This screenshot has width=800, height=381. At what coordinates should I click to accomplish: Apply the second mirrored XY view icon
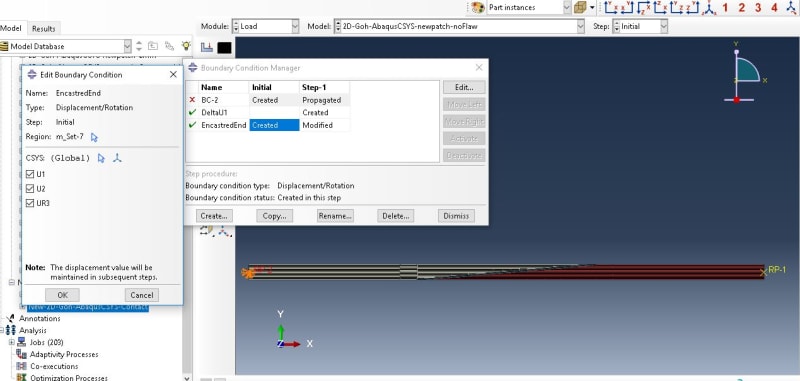pos(627,7)
